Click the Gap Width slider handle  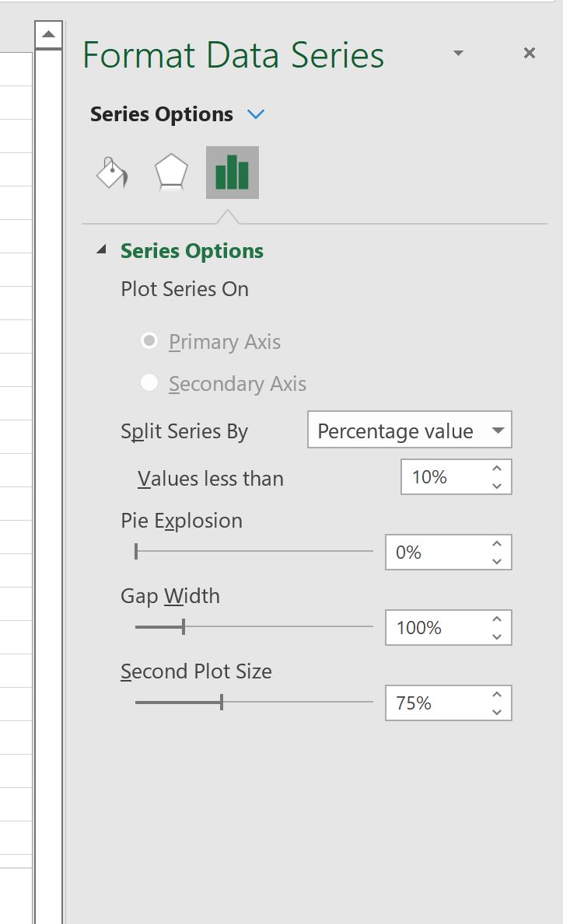[184, 626]
